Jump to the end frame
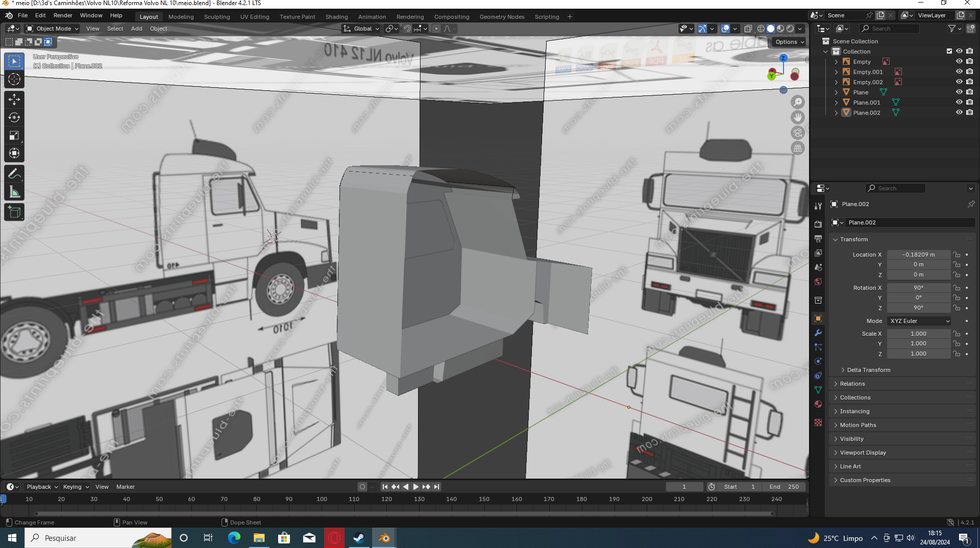The height and width of the screenshot is (548, 980). click(436, 487)
